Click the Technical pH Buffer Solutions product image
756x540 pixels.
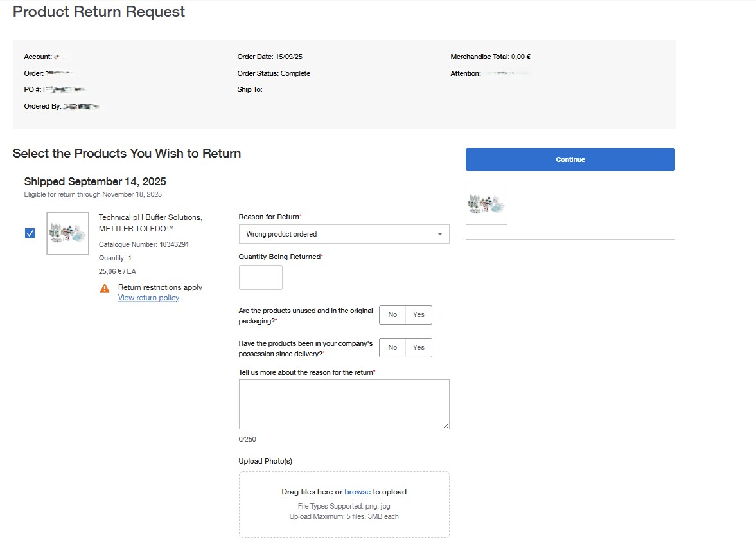67,233
